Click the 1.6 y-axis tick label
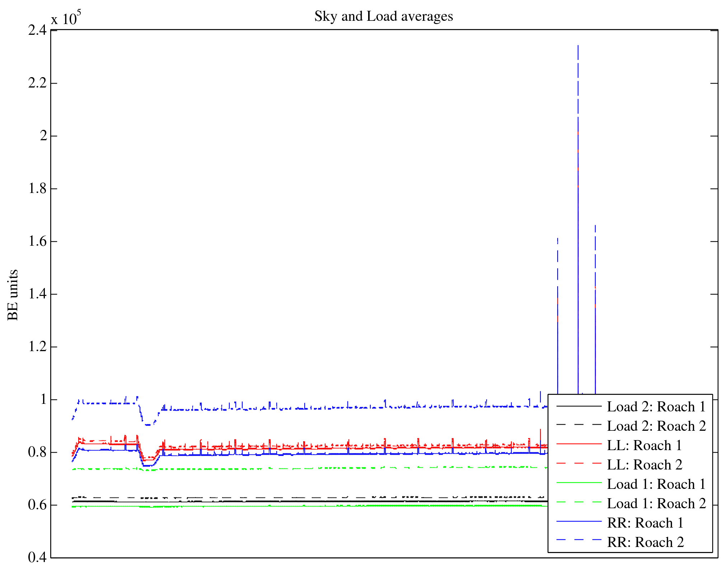Image resolution: width=728 pixels, height=571 pixels. tap(37, 241)
